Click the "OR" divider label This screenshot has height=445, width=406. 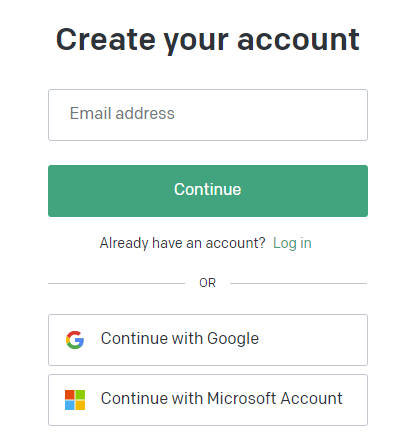point(207,283)
